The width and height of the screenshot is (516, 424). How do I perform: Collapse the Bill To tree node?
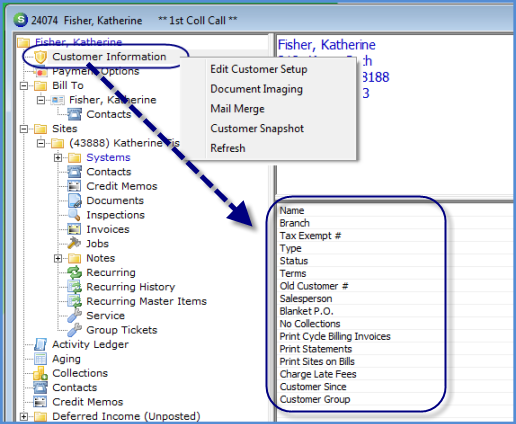point(24,86)
